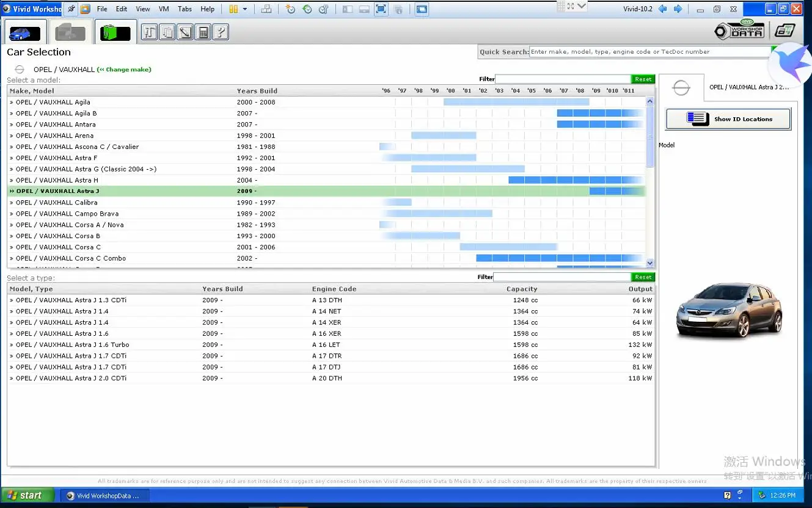Click the Years Build header in model list

point(257,91)
